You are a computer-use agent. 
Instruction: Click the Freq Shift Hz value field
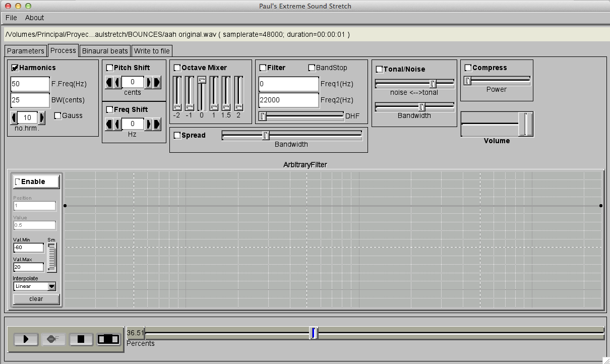coord(133,124)
